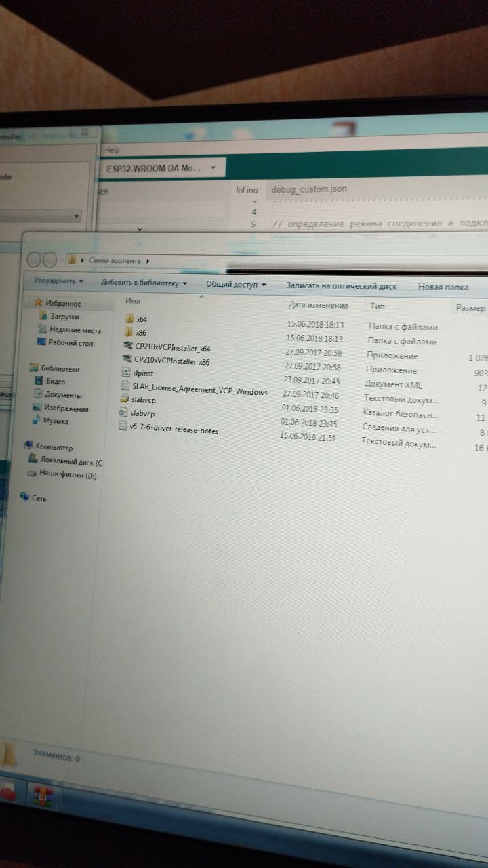Screen dimensions: 488x868
Task: Select Библиотеки in the navigation pane
Action: pos(60,369)
